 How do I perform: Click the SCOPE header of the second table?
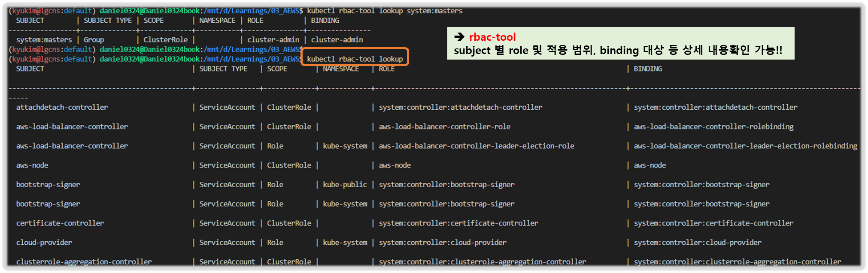277,69
